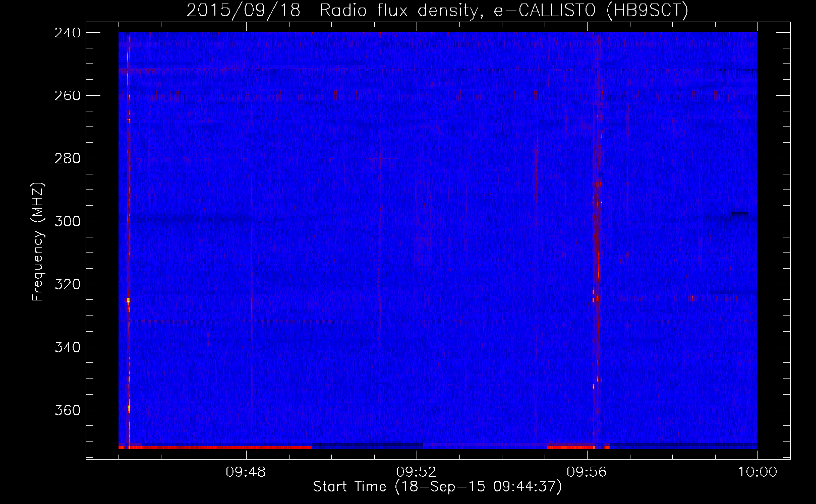Click the 360 frequency tick label
The height and width of the screenshot is (504, 816).
click(x=68, y=411)
